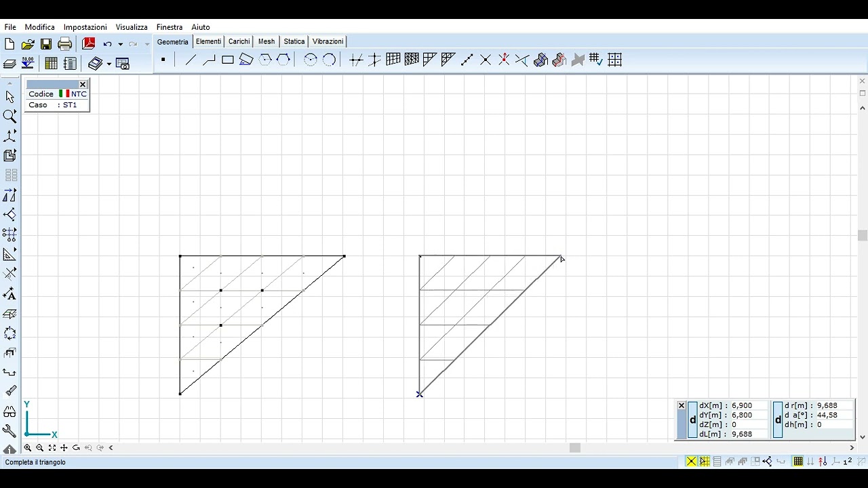
Task: Save view to gallery camera icon
Action: tap(123, 64)
